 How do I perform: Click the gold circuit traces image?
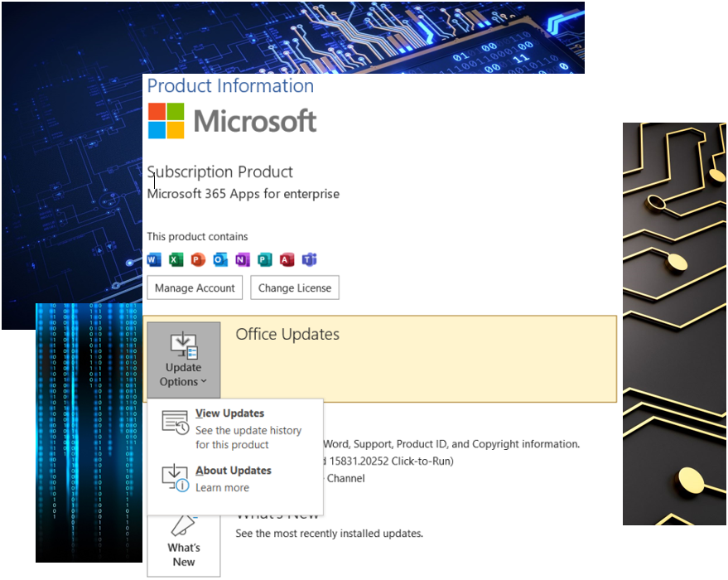(x=675, y=324)
